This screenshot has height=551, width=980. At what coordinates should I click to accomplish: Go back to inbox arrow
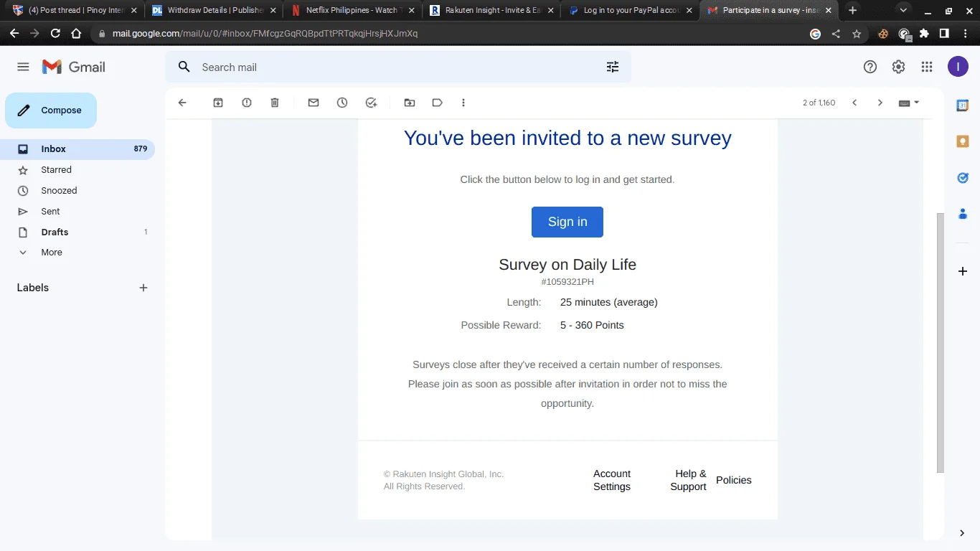pos(182,103)
